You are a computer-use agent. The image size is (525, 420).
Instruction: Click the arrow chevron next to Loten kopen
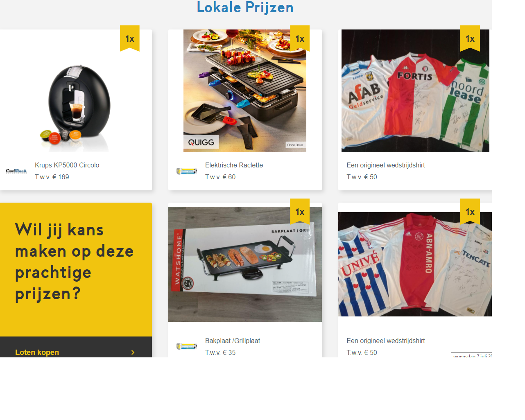pyautogui.click(x=133, y=352)
